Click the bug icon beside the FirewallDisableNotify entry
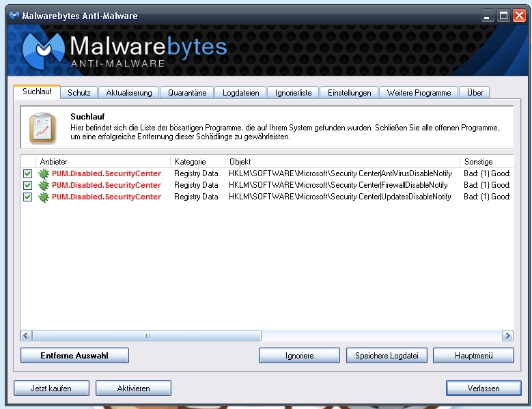532x409 pixels. click(x=44, y=185)
